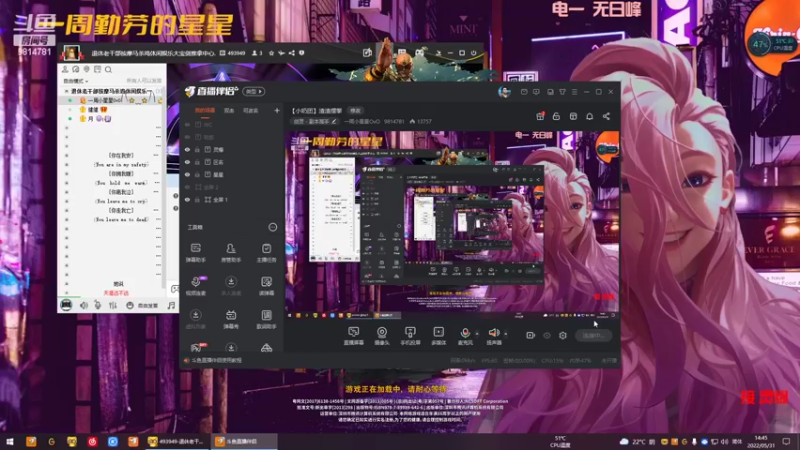Add a 手机投屏 phone cast source
The image size is (800, 450).
[x=410, y=335]
